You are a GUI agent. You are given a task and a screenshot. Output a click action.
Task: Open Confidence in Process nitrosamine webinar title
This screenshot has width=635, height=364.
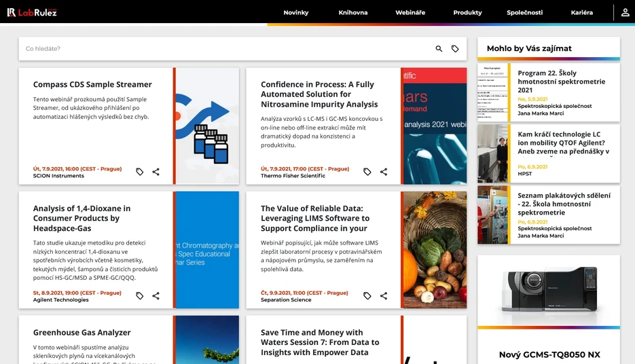(x=319, y=94)
